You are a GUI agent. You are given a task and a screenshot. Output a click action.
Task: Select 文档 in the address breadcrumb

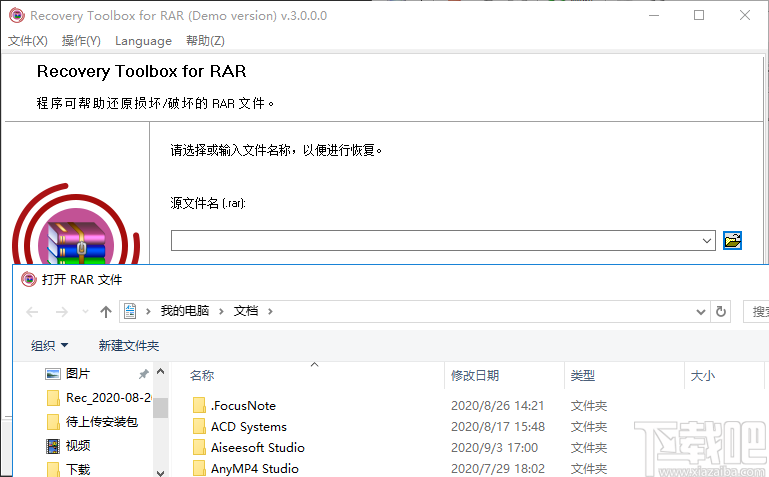point(246,311)
